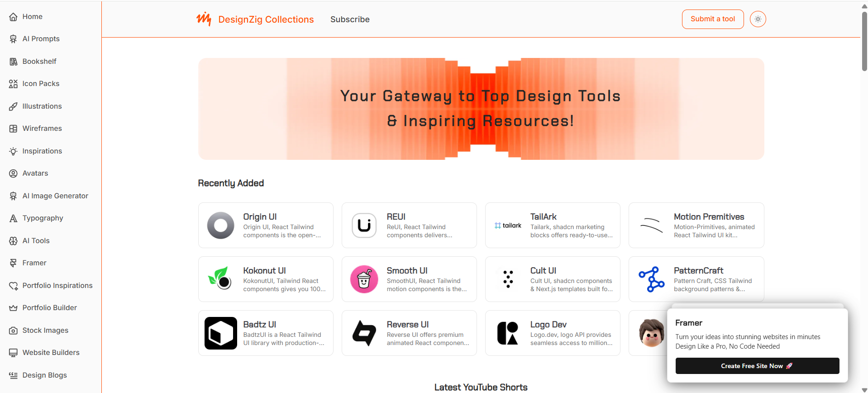Click the Typography letter icon
The width and height of the screenshot is (868, 393).
pyautogui.click(x=13, y=218)
